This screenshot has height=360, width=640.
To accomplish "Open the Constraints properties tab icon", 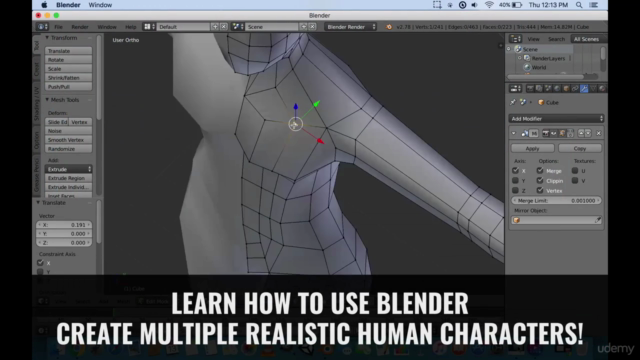I will [575, 89].
